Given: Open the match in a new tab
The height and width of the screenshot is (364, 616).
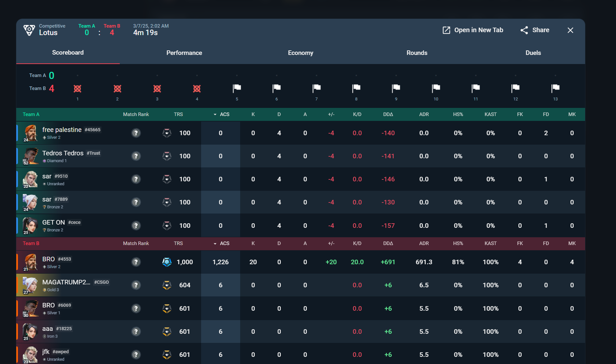Looking at the screenshot, I should tap(473, 30).
